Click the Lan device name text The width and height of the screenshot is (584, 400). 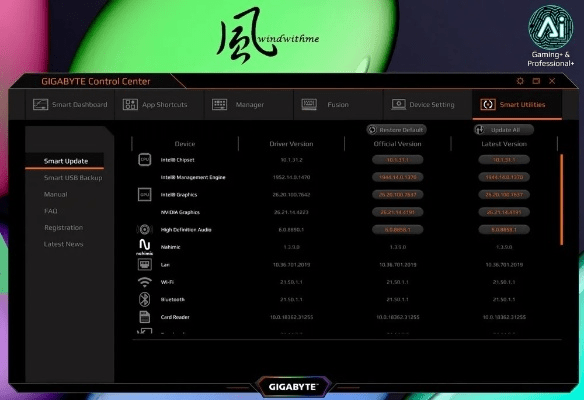pos(165,264)
